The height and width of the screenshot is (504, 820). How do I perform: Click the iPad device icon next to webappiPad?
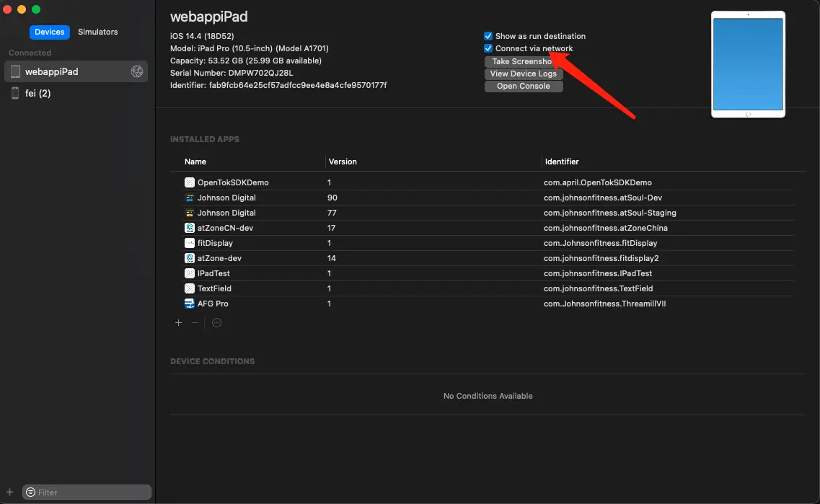click(15, 71)
